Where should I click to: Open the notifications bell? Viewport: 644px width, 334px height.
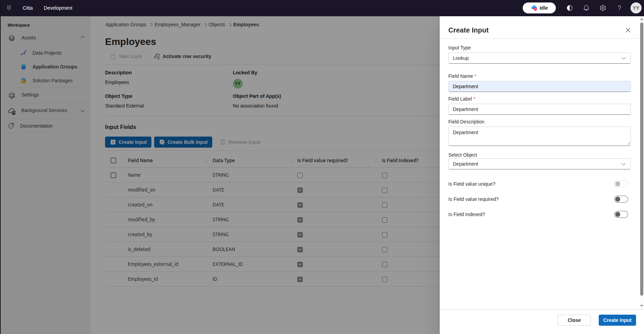coord(586,8)
